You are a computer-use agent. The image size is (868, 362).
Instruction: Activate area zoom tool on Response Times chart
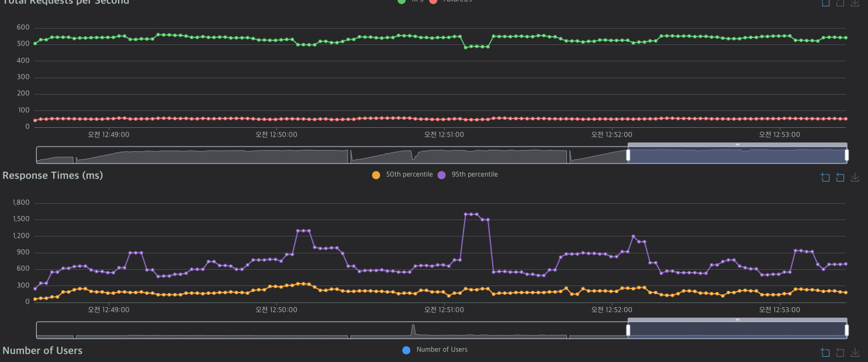point(825,177)
